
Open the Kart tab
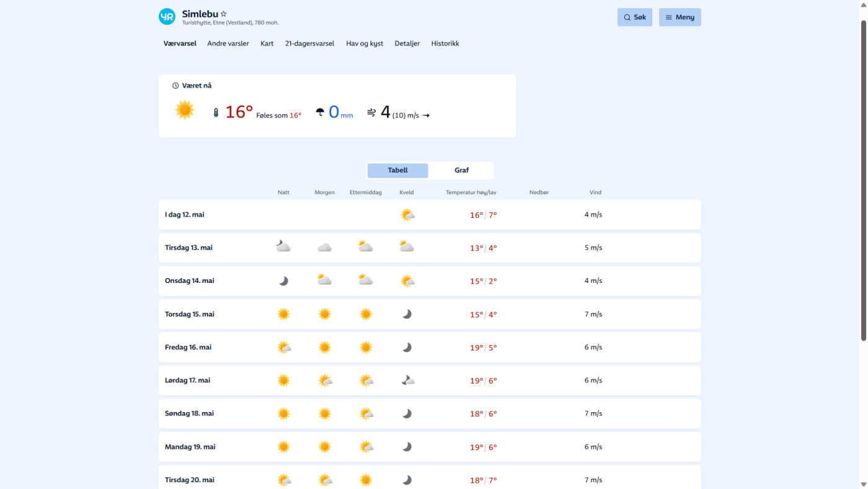pos(267,43)
